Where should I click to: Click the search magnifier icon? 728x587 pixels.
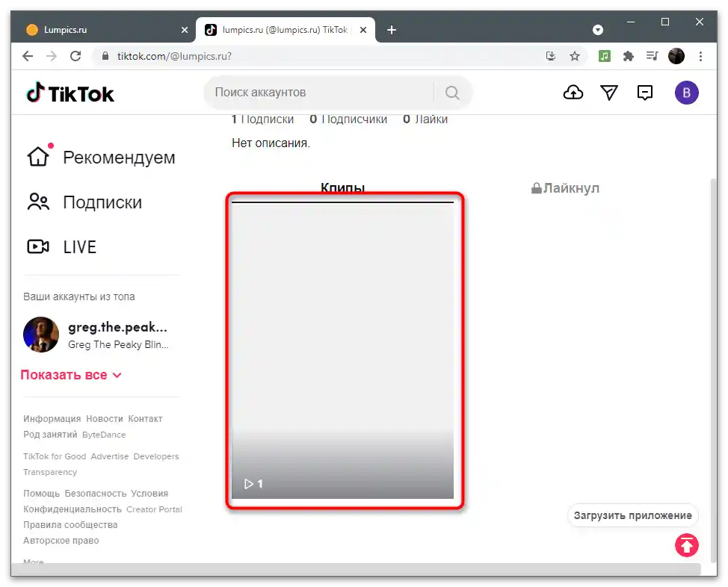tap(452, 93)
